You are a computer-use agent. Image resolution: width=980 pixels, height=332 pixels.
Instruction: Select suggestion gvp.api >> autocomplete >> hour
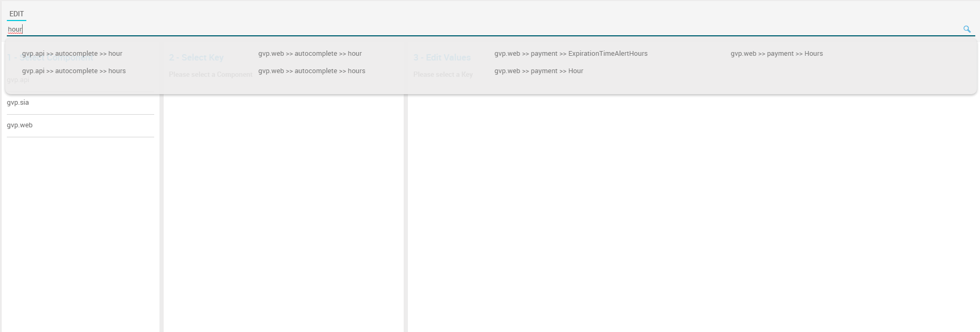click(x=72, y=54)
